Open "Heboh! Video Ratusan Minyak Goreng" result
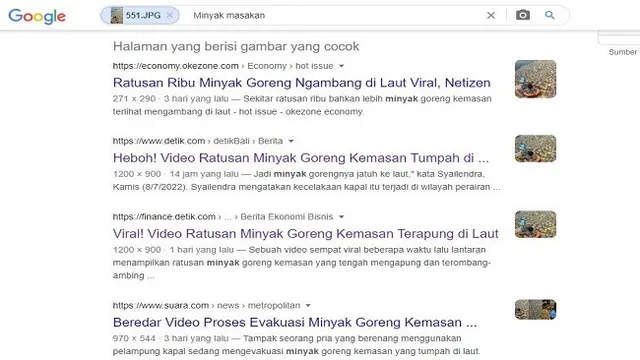Image resolution: width=640 pixels, height=360 pixels. pos(301,158)
